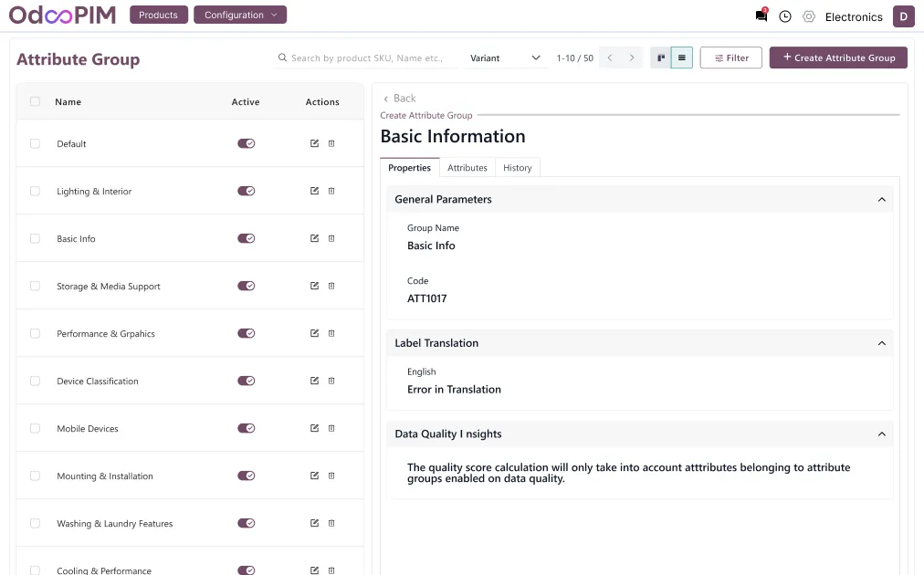Open the settings gear icon
This screenshot has height=575, width=924.
tap(808, 16)
